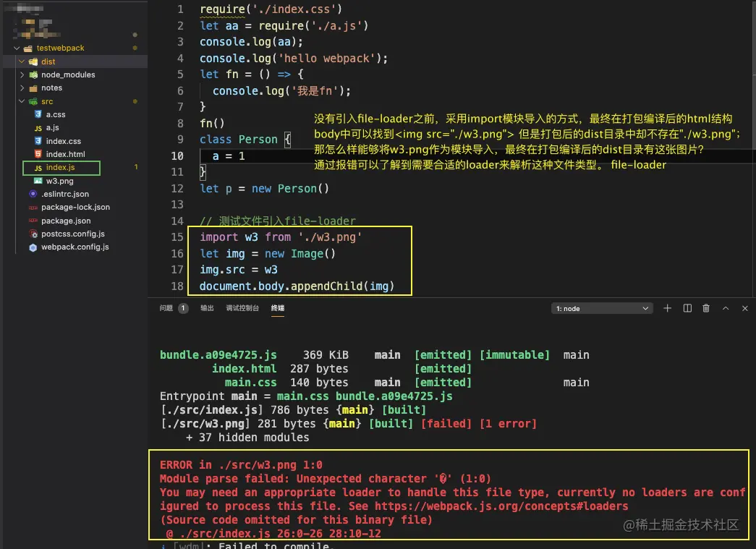The height and width of the screenshot is (549, 756).
Task: Click 'let p = new Person()' line
Action: click(264, 189)
